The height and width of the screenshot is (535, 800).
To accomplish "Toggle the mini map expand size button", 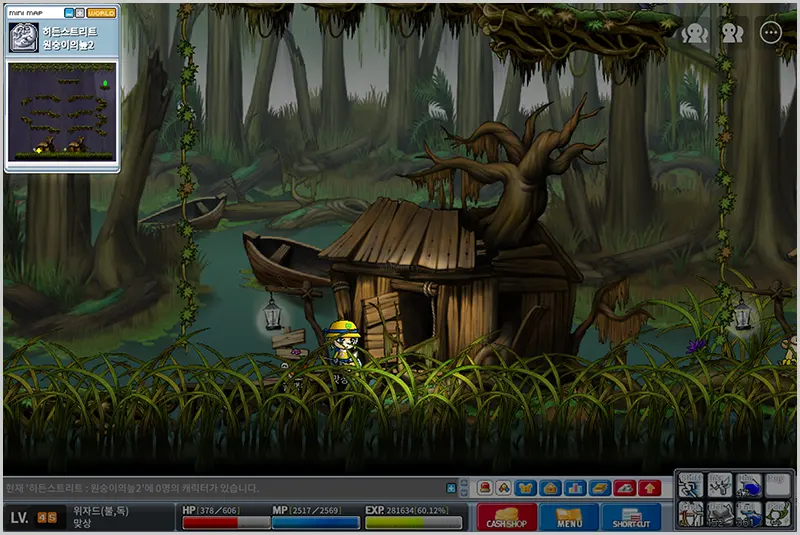I will click(x=80, y=13).
